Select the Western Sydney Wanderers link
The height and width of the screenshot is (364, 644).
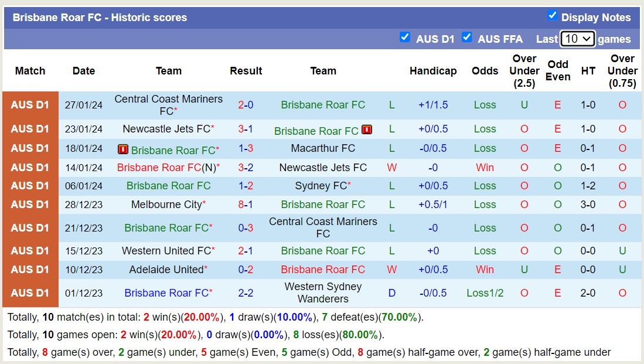point(323,292)
